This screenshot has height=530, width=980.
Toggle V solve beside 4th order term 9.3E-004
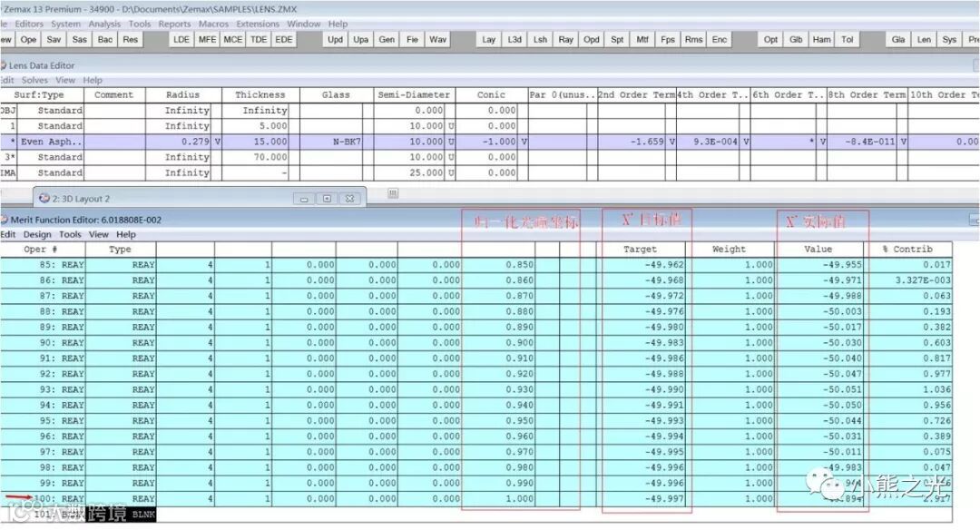point(746,142)
